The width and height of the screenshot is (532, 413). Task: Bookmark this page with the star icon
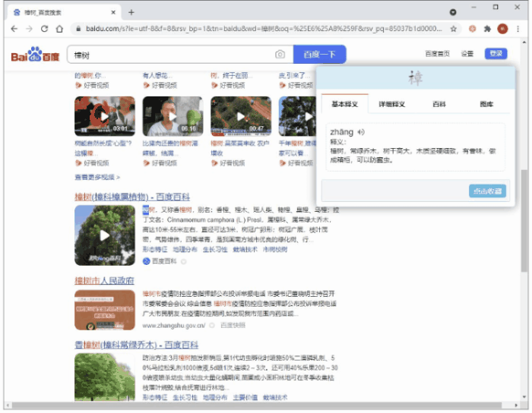[x=453, y=29]
